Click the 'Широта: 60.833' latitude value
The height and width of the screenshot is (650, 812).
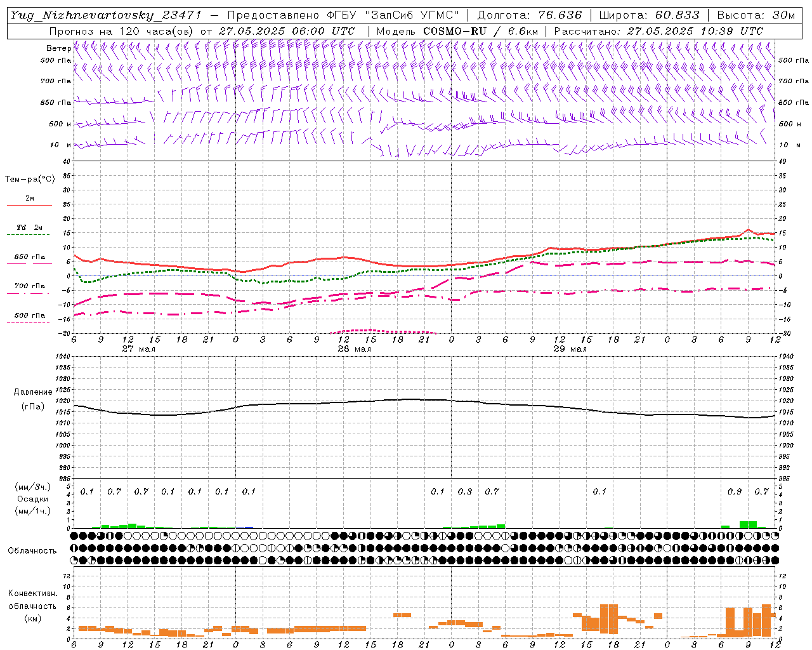tap(649, 15)
